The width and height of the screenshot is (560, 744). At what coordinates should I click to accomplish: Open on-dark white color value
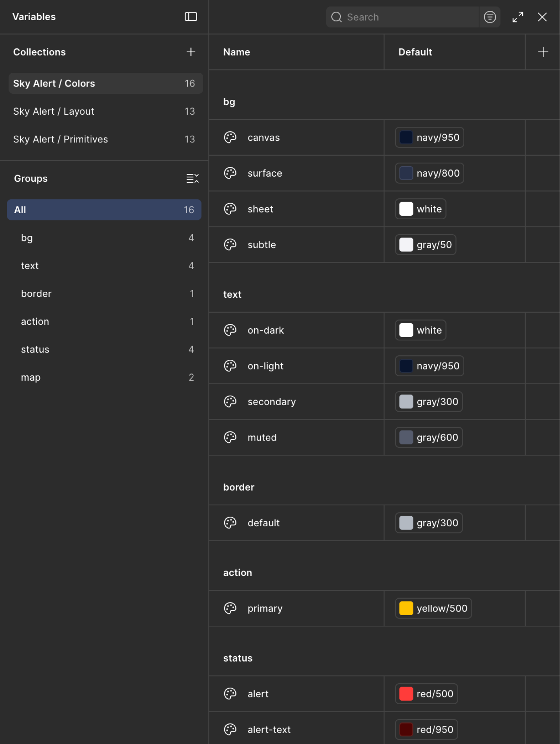[420, 330]
